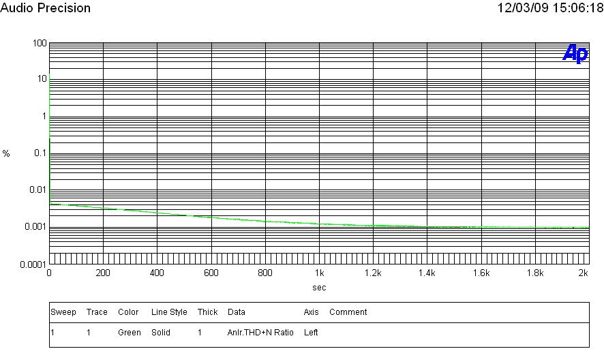
Task: Click the 'Sweep' column header in legend
Action: tap(63, 312)
